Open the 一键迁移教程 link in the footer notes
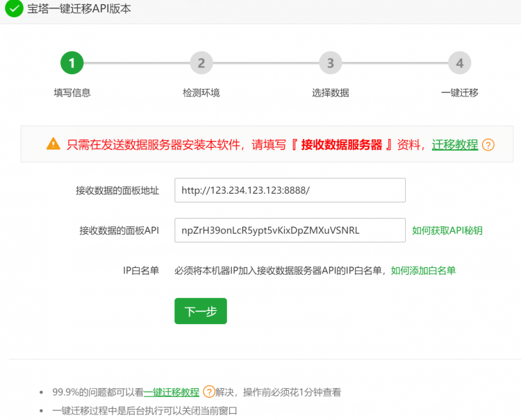This screenshot has height=420, width=521. [172, 392]
